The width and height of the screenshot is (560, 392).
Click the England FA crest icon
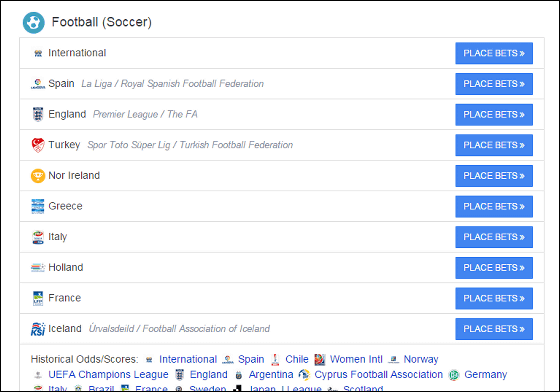(x=38, y=115)
